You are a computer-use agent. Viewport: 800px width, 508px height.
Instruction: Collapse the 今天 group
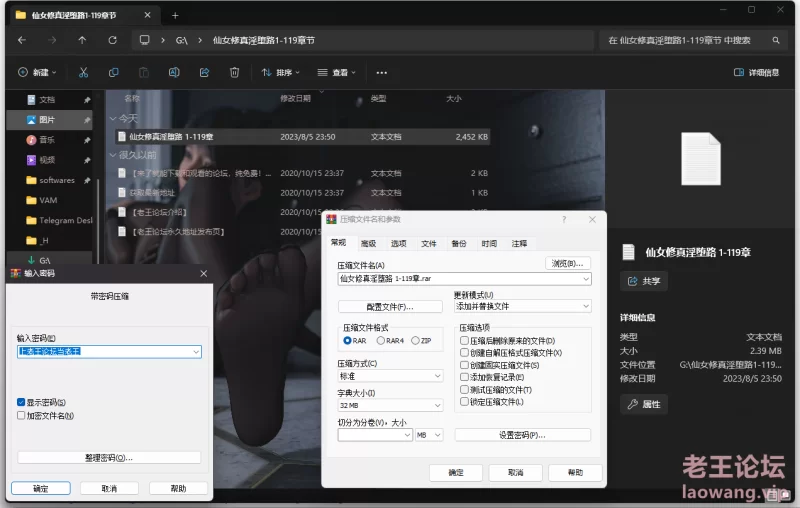click(113, 118)
